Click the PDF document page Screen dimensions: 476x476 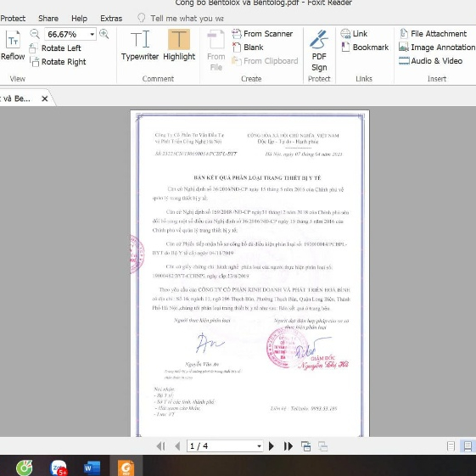click(249, 273)
